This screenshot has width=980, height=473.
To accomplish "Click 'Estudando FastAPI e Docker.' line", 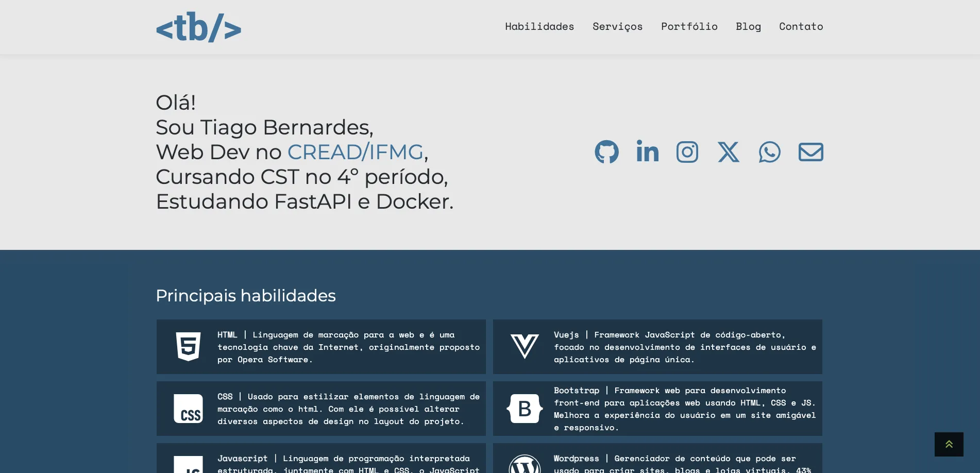I will point(305,201).
